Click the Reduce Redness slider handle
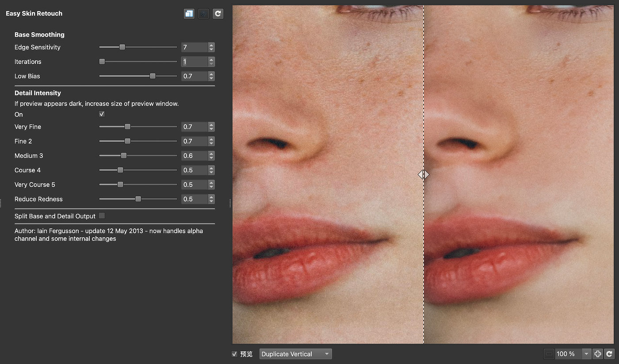Image resolution: width=619 pixels, height=364 pixels. point(138,199)
